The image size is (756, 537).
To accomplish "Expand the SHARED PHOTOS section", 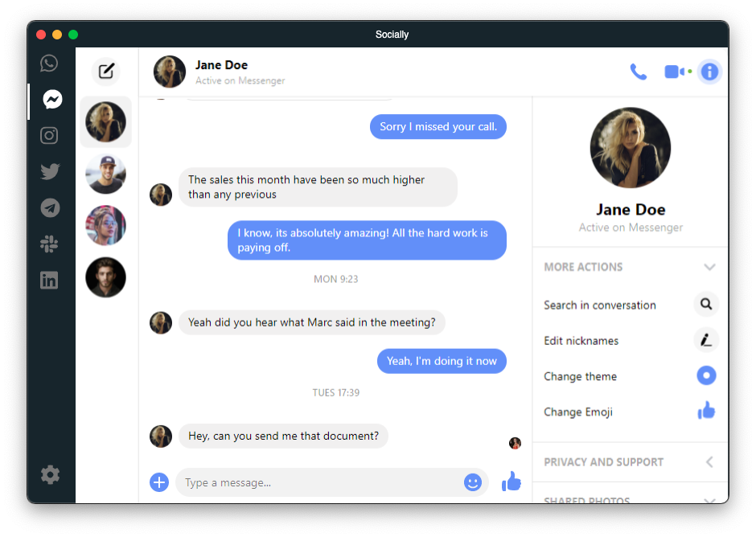I will click(x=630, y=500).
